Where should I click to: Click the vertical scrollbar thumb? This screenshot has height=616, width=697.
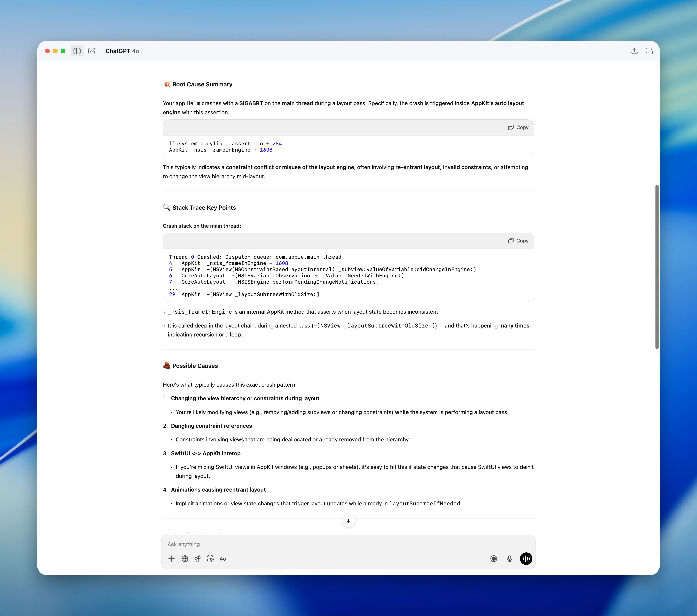click(657, 267)
